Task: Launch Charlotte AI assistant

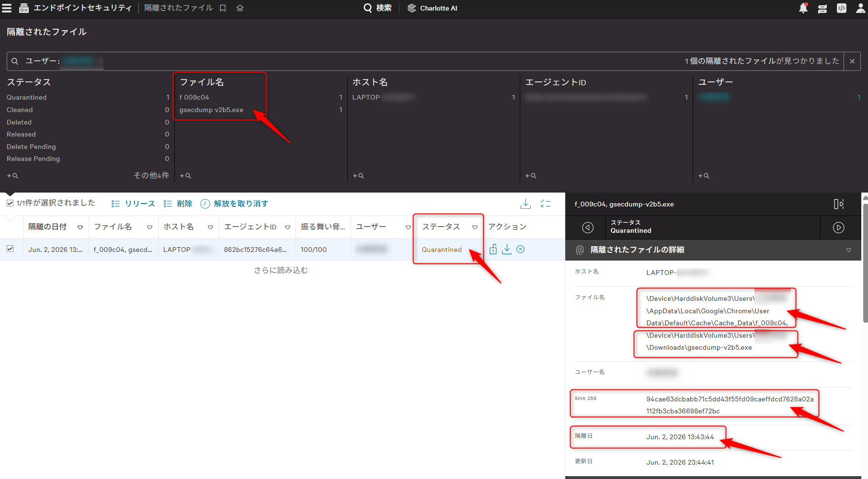Action: [x=433, y=8]
